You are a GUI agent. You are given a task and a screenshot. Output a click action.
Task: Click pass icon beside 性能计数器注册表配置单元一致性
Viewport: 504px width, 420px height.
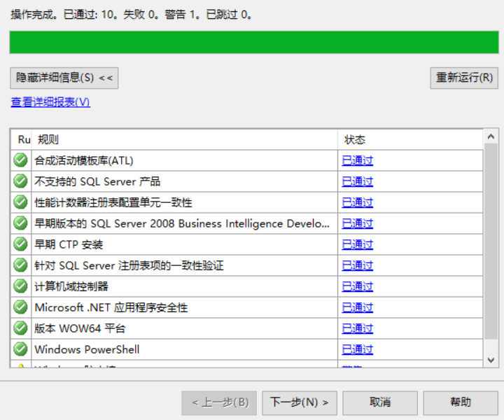(20, 202)
